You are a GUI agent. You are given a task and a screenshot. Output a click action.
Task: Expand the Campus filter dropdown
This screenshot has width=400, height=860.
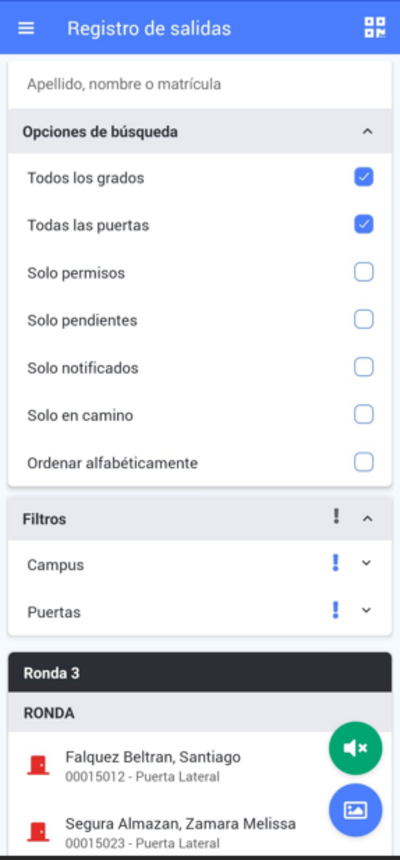coord(367,563)
